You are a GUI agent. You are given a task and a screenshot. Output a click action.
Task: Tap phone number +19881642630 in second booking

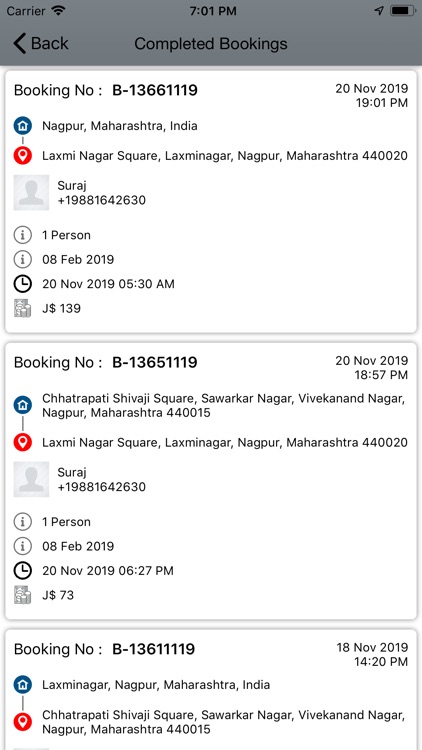point(101,487)
